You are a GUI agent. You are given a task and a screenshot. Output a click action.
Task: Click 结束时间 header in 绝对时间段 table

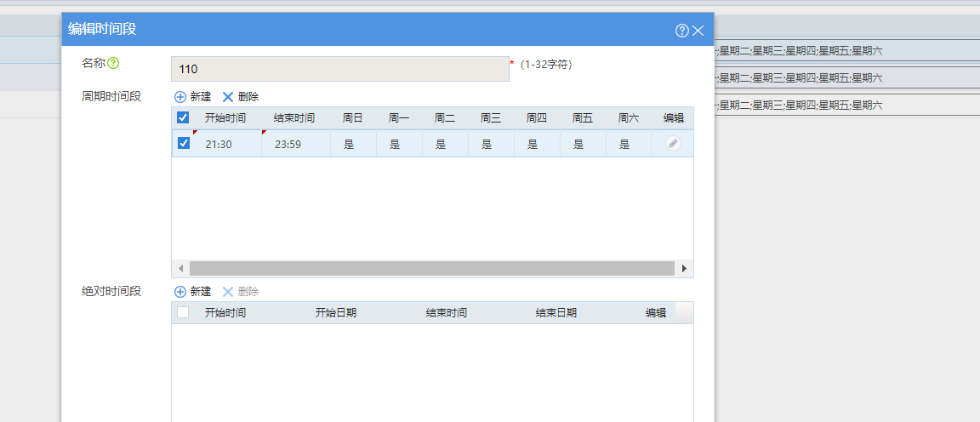447,312
